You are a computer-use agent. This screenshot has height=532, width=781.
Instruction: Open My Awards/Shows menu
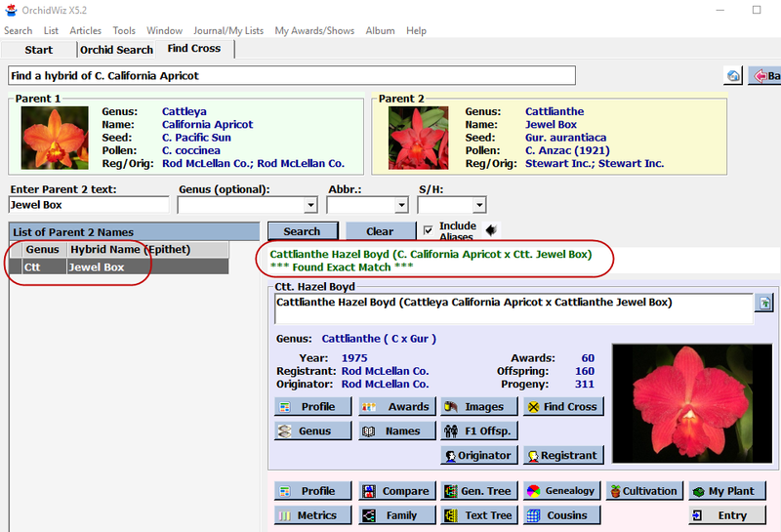point(314,30)
